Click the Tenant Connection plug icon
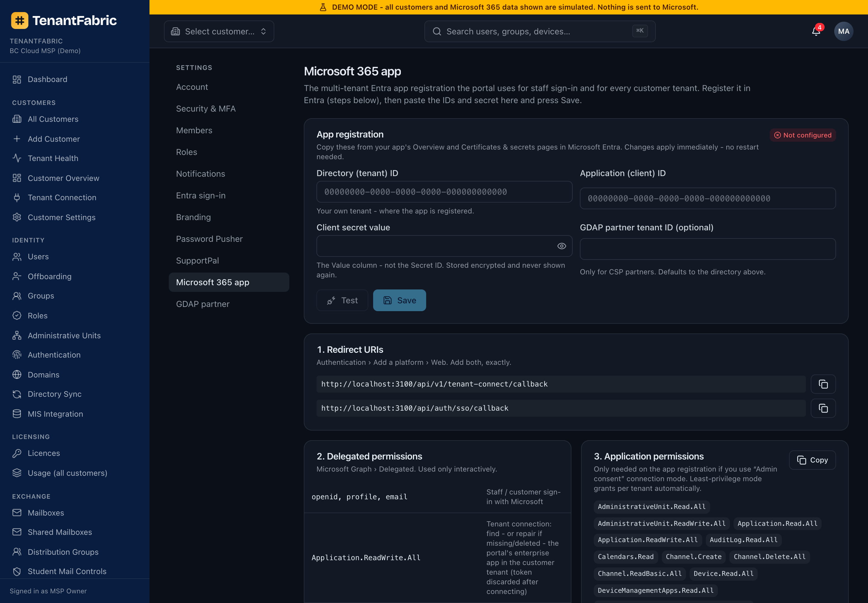This screenshot has width=868, height=603. (17, 197)
